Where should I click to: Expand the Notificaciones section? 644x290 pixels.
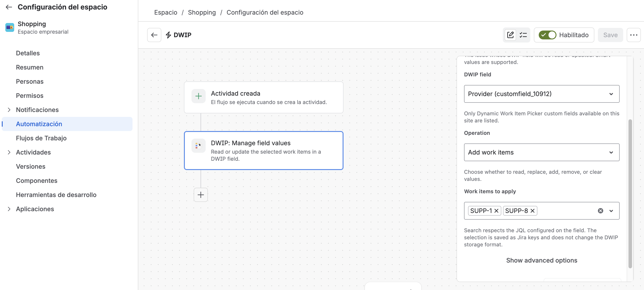click(9, 110)
